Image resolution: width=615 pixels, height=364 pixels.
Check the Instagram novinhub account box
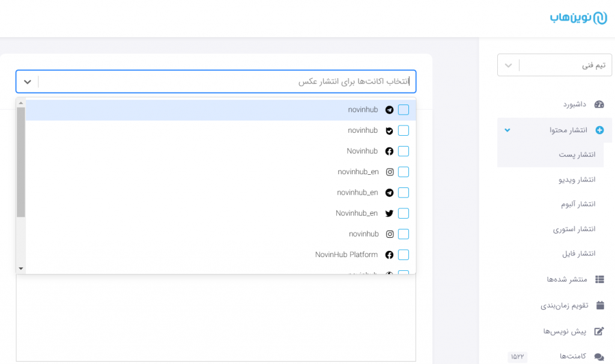click(x=403, y=234)
